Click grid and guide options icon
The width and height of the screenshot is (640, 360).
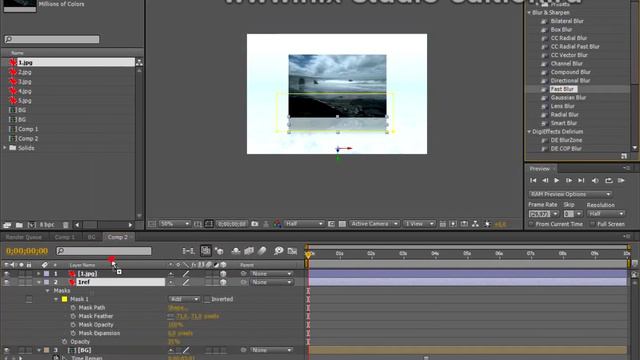pyautogui.click(x=198, y=224)
